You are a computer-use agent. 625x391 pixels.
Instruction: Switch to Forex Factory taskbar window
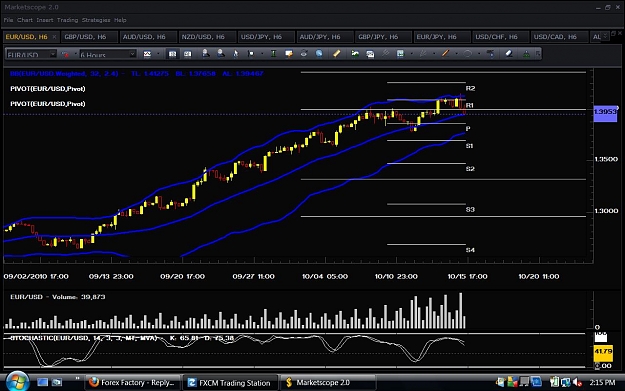[x=132, y=383]
